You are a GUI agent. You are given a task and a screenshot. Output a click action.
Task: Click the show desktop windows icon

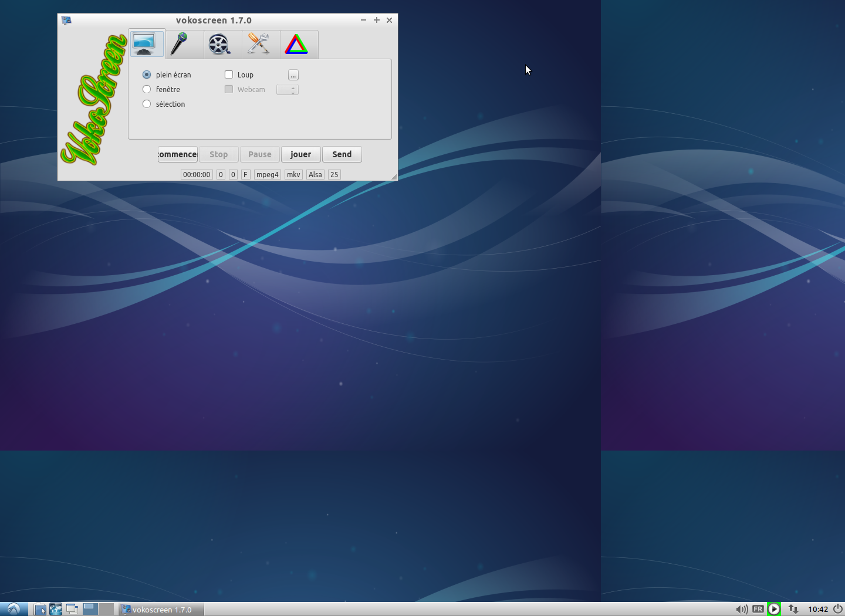(72, 609)
